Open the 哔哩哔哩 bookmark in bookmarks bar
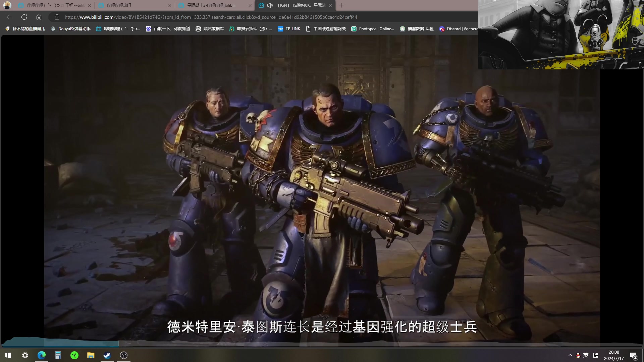The height and width of the screenshot is (362, 644). [x=118, y=29]
